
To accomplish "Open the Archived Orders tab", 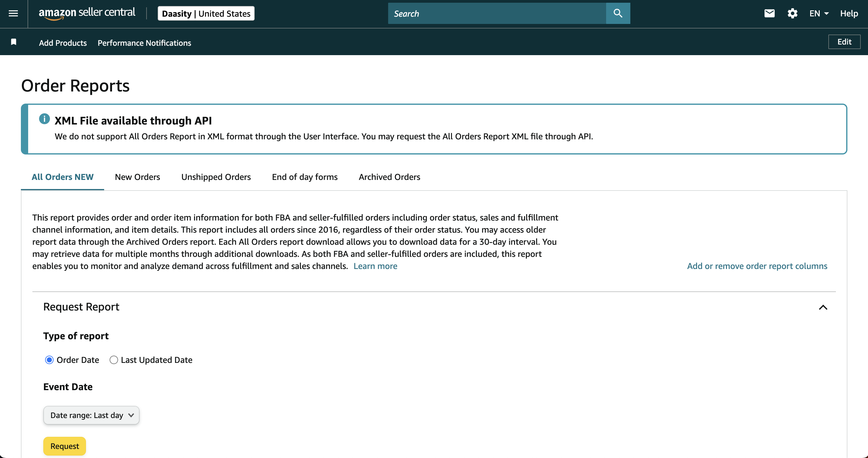I will (x=389, y=177).
